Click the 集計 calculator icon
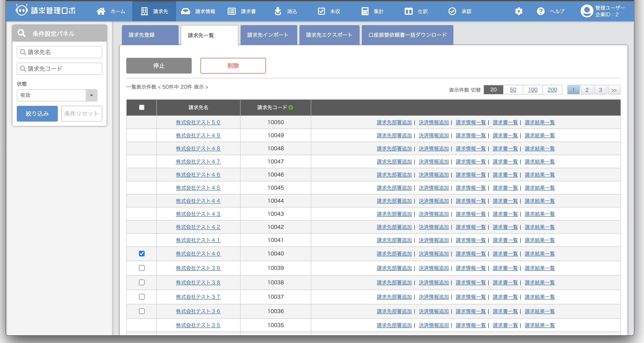The height and width of the screenshot is (343, 644). (x=365, y=11)
